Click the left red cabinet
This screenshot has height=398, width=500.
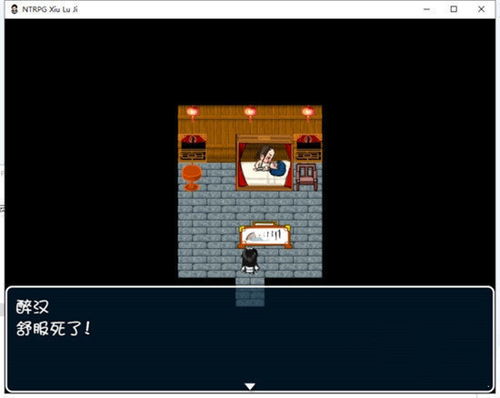point(193,148)
